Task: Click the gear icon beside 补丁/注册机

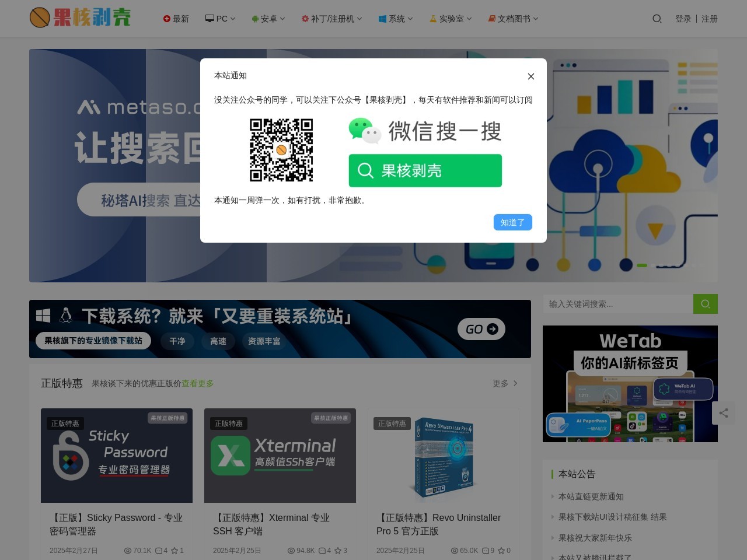Action: point(305,19)
